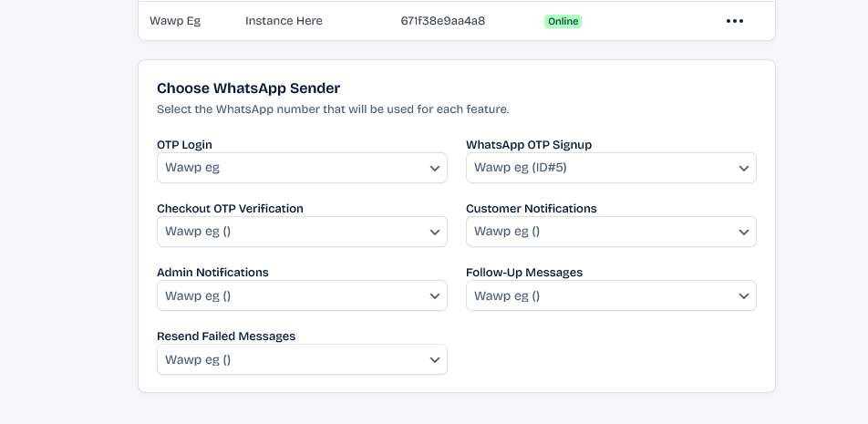Select the instance ID 671f38e9aa4a8
The image size is (868, 424).
point(443,21)
